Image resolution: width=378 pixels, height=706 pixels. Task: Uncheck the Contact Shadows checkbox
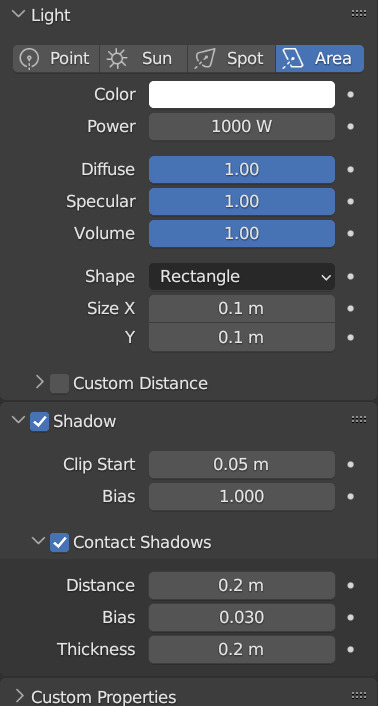point(59,543)
